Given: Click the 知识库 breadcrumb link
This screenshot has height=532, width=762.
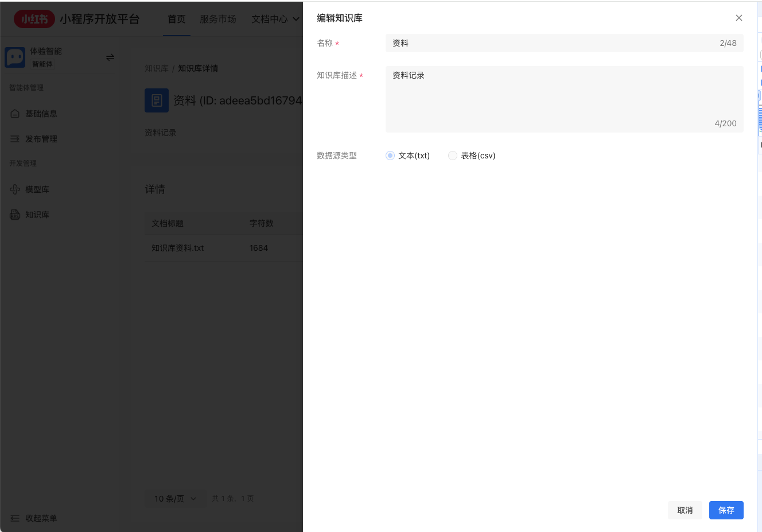Looking at the screenshot, I should coord(156,68).
